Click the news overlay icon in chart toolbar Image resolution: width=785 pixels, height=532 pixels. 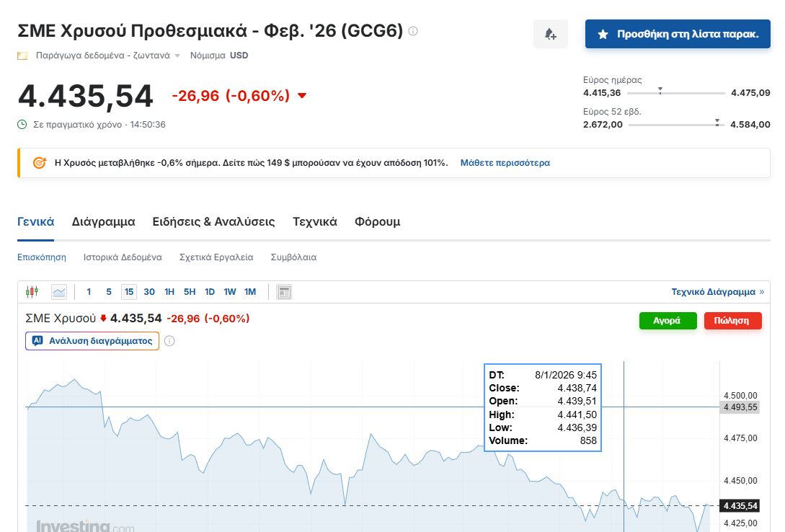(284, 292)
